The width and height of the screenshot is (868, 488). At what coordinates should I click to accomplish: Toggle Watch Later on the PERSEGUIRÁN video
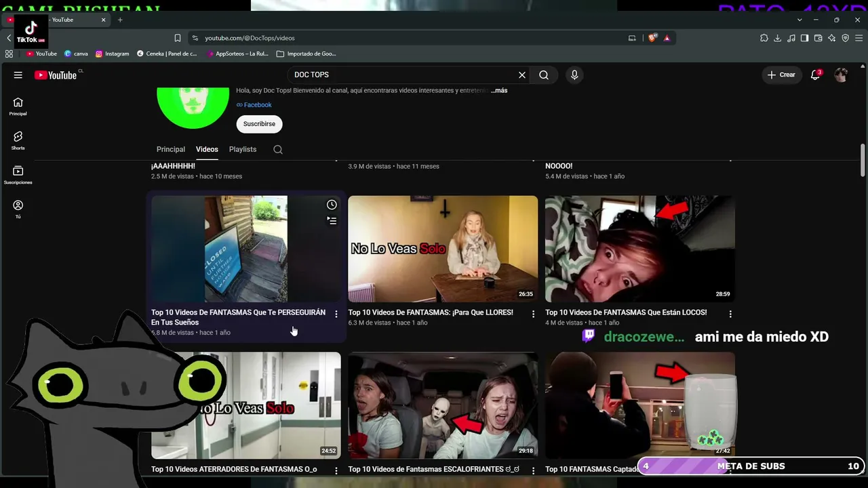[332, 205]
